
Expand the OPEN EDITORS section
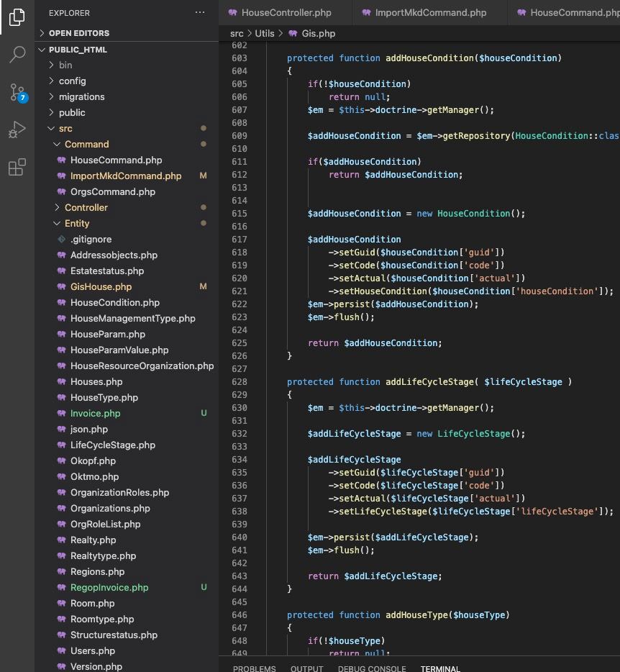(127, 33)
